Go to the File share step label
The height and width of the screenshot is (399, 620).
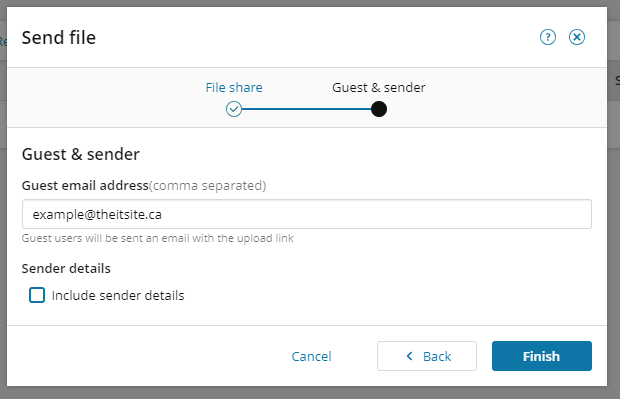pos(234,87)
